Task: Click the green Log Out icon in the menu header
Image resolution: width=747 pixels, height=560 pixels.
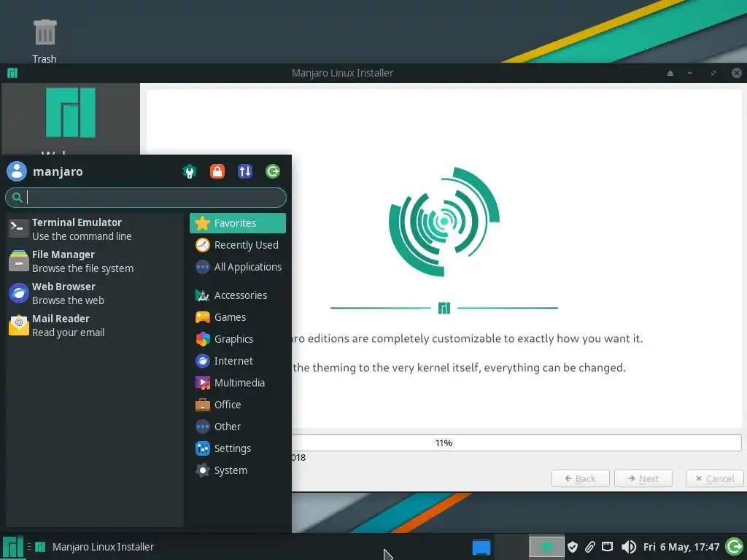Action: [x=273, y=171]
